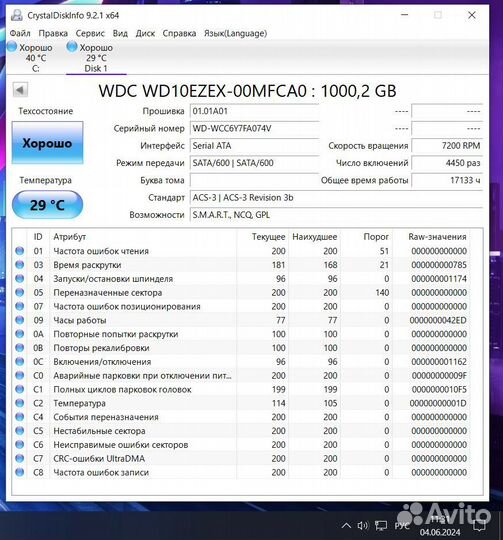Click the status icon for attribute 03

pyautogui.click(x=20, y=264)
